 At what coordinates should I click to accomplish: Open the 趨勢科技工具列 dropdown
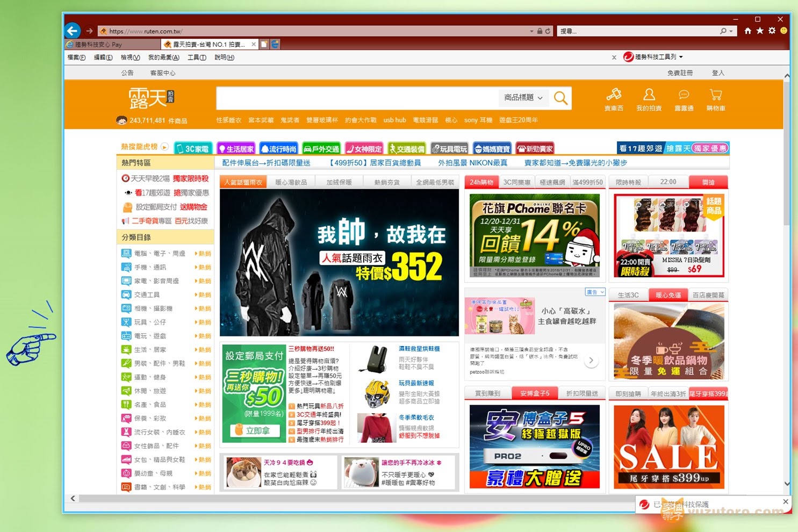(x=681, y=57)
